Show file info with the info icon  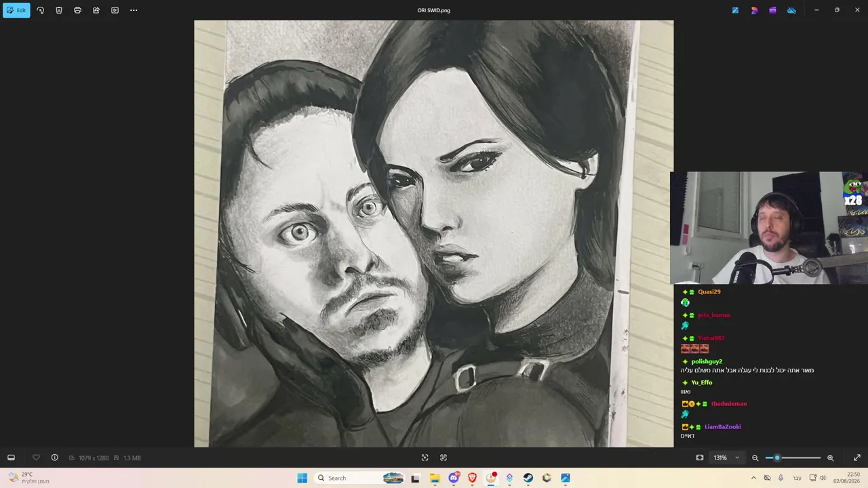click(x=55, y=457)
